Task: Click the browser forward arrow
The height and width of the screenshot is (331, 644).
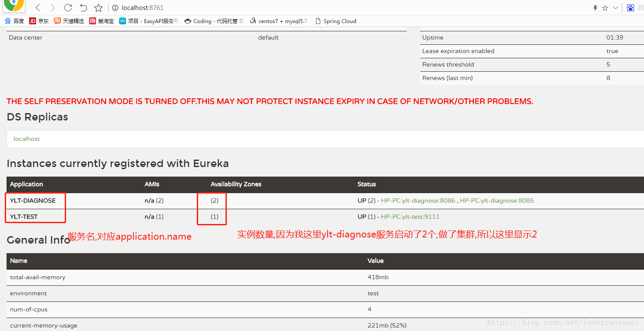Action: coord(53,8)
